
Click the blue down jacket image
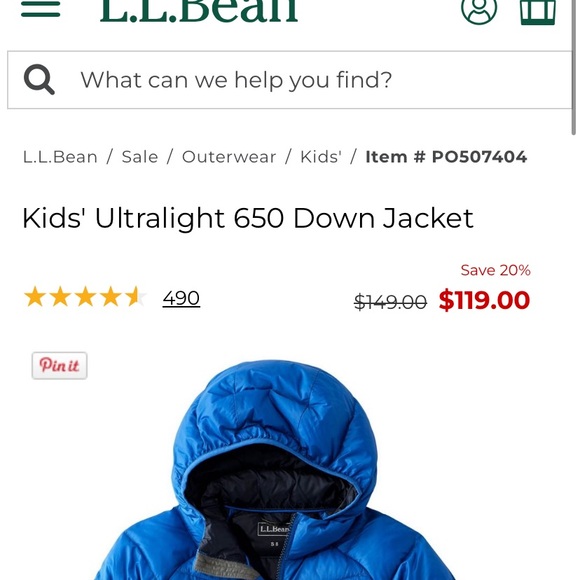(x=274, y=470)
